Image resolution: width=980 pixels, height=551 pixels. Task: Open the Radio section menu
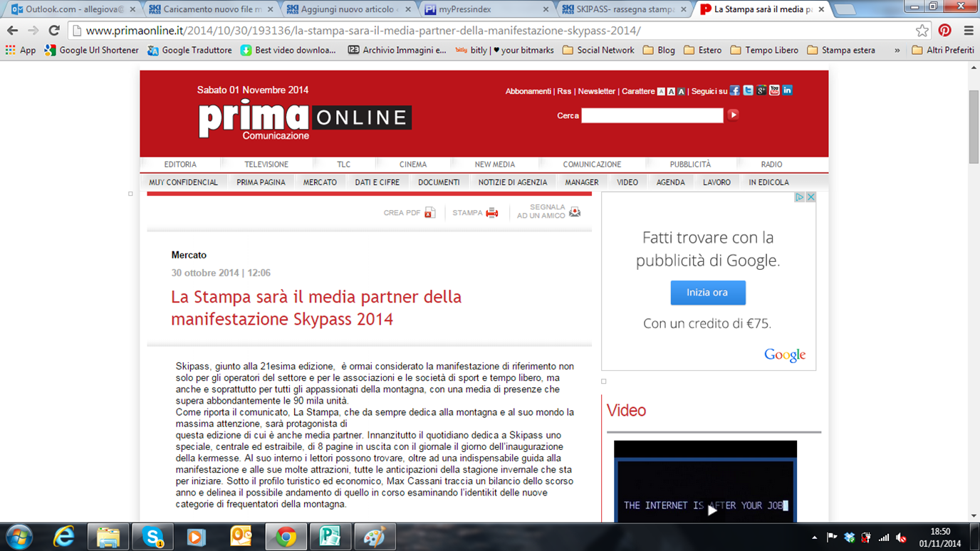point(771,164)
